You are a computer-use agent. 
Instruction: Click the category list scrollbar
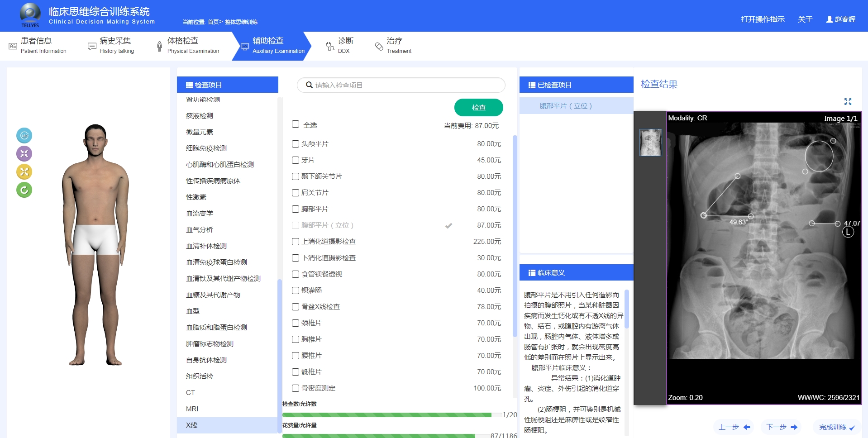click(x=280, y=356)
